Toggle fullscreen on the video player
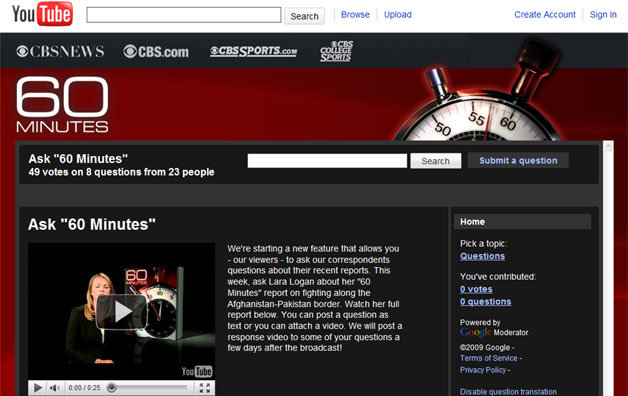The image size is (628, 396). (205, 388)
